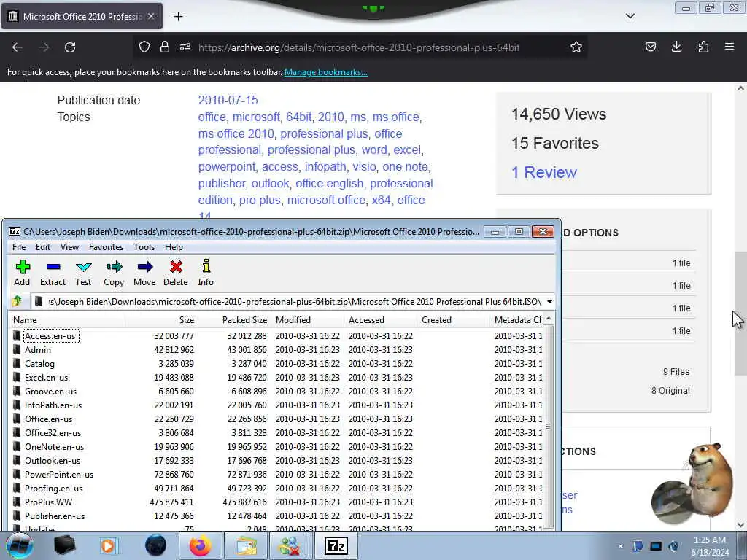Sort by the Accessed column header
This screenshot has height=560, width=747.
click(380, 320)
